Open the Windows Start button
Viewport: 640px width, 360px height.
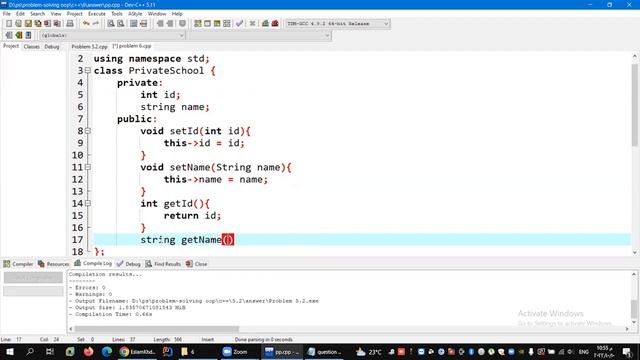coord(10,351)
